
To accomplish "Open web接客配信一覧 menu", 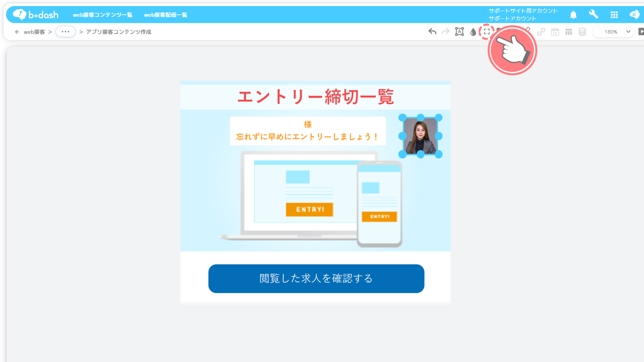I will pyautogui.click(x=166, y=15).
